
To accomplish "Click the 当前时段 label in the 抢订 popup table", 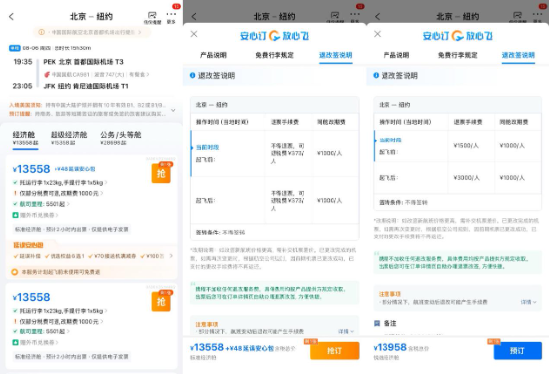I will (x=208, y=147).
